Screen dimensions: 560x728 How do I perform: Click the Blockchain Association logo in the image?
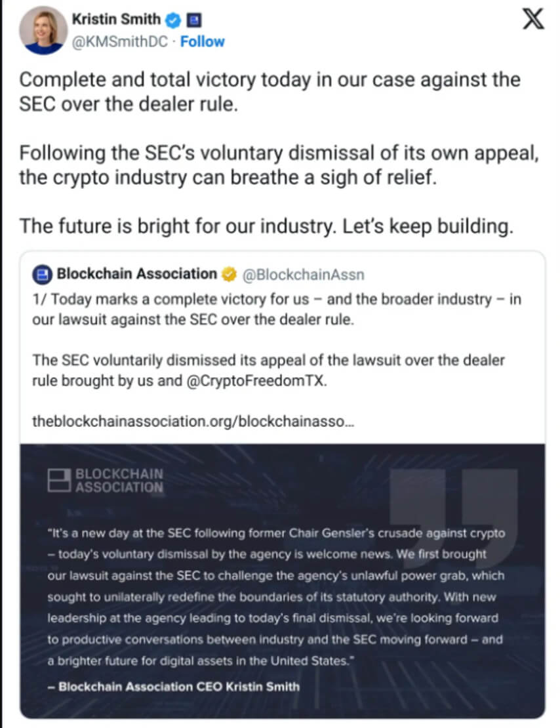click(x=106, y=481)
